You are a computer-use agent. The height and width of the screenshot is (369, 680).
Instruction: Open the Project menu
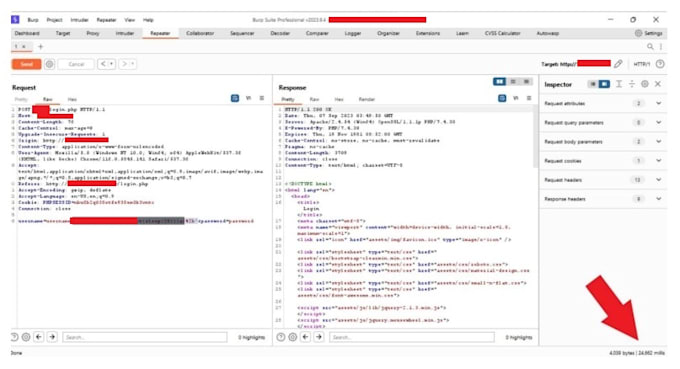tap(54, 20)
